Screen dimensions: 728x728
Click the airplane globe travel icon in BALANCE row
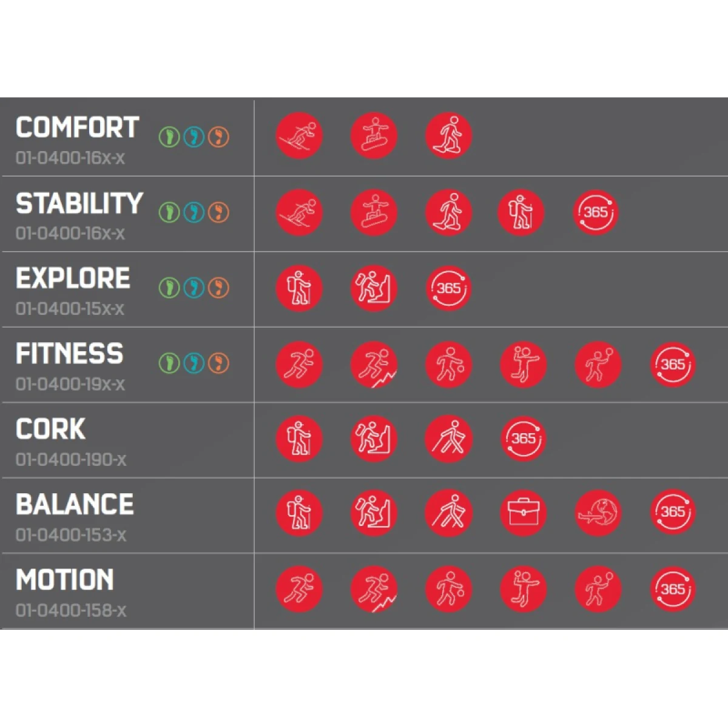598,513
